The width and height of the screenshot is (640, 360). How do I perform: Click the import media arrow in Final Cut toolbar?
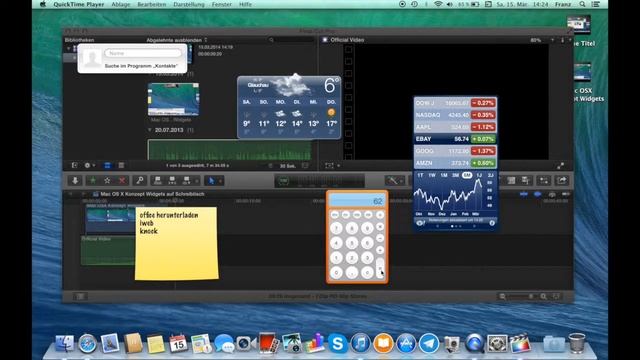pyautogui.click(x=75, y=180)
